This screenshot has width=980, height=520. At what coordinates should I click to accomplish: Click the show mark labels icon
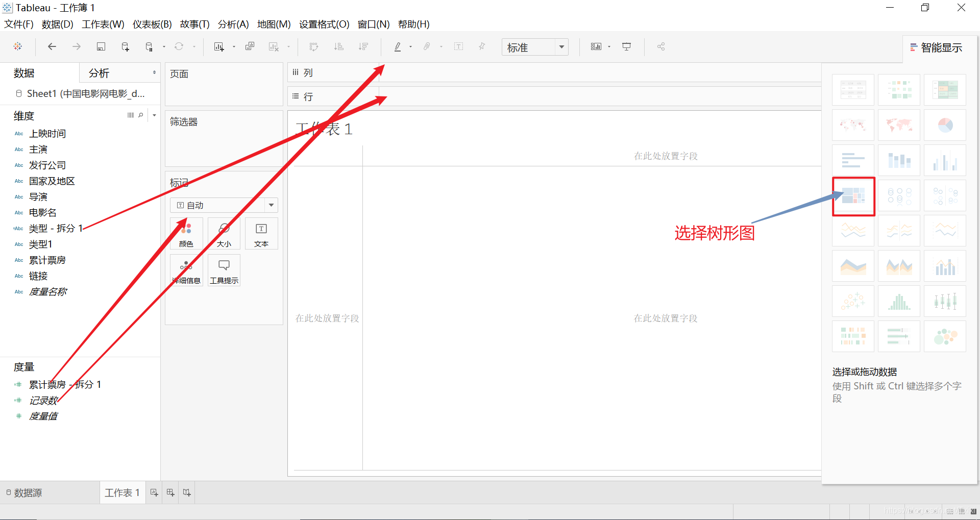[459, 46]
